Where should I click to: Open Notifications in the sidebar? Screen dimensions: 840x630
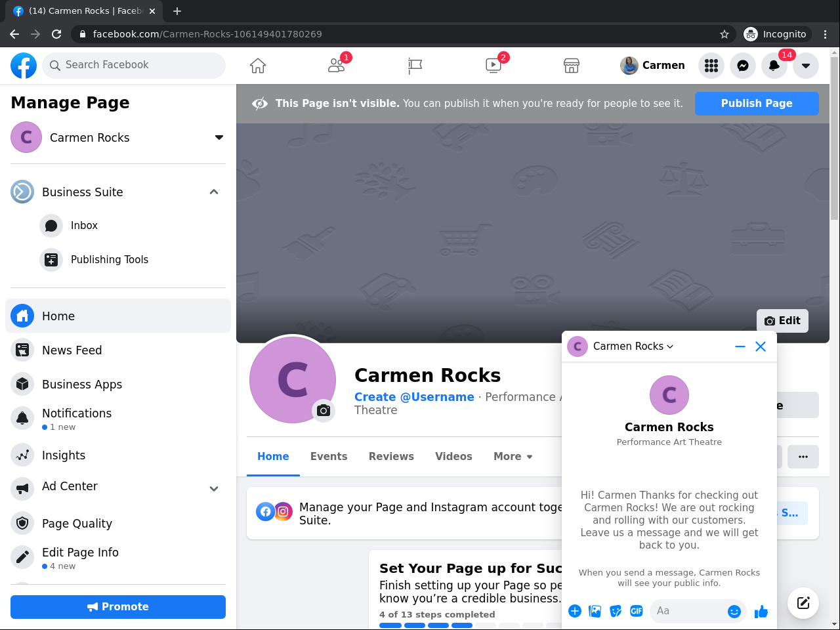(118, 419)
